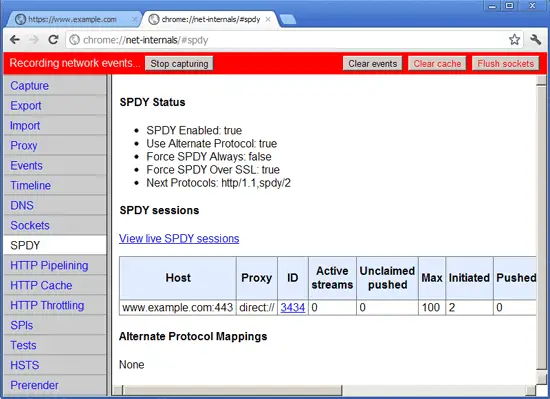Viewport: 550px width, 399px height.
Task: Click the Max value 100 cell
Action: pos(432,307)
